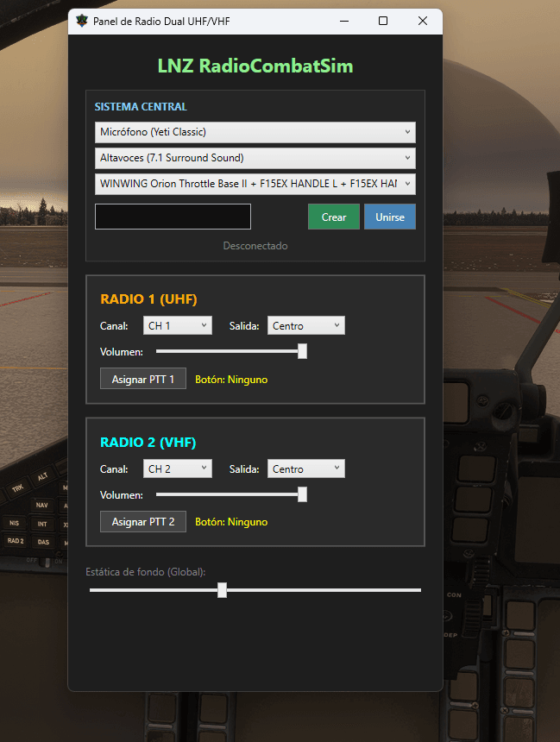Open the WINWING Orion Throttle device dropdown
Image resolution: width=560 pixels, height=742 pixels.
(x=255, y=184)
